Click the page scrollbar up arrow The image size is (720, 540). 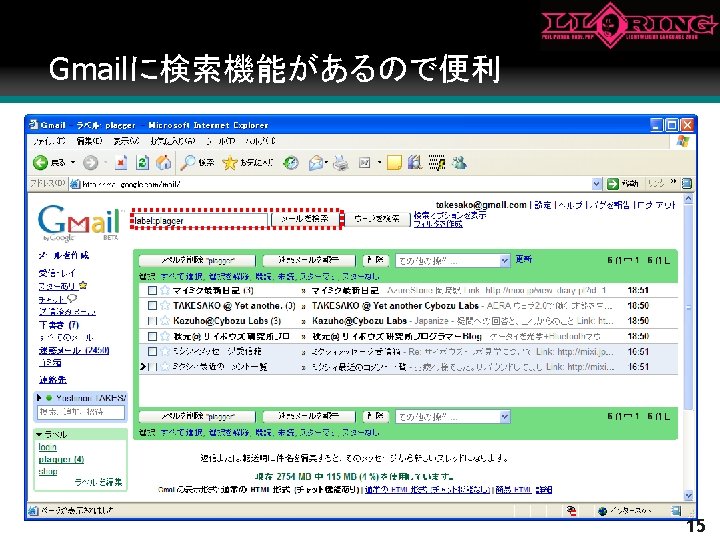click(x=688, y=199)
